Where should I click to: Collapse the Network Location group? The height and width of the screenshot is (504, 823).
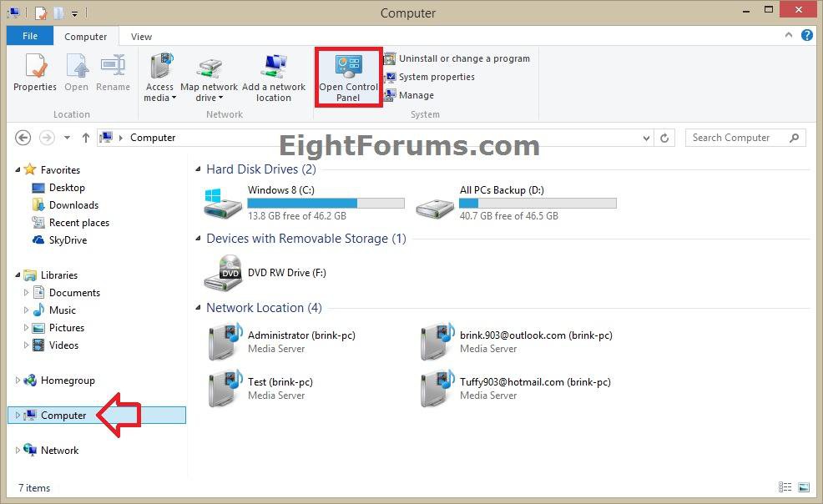[198, 308]
